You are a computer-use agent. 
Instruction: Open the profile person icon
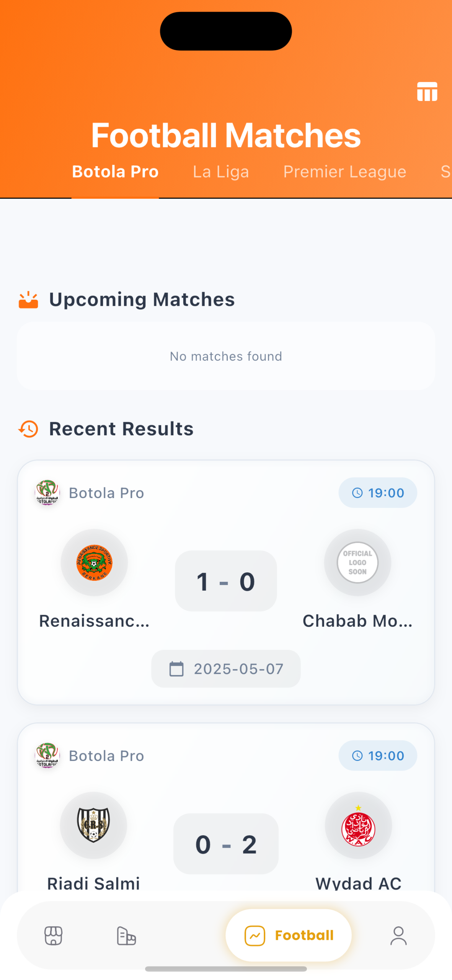(x=398, y=935)
